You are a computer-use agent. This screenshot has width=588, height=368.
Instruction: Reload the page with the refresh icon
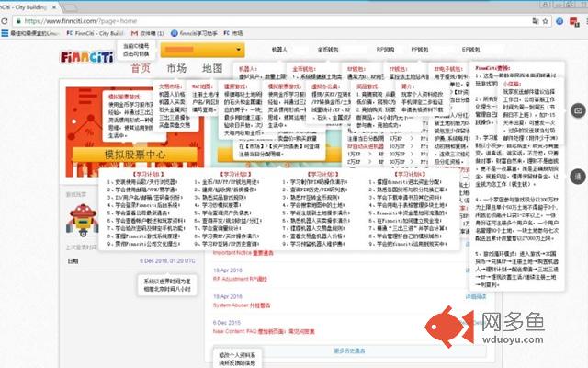pos(4,21)
